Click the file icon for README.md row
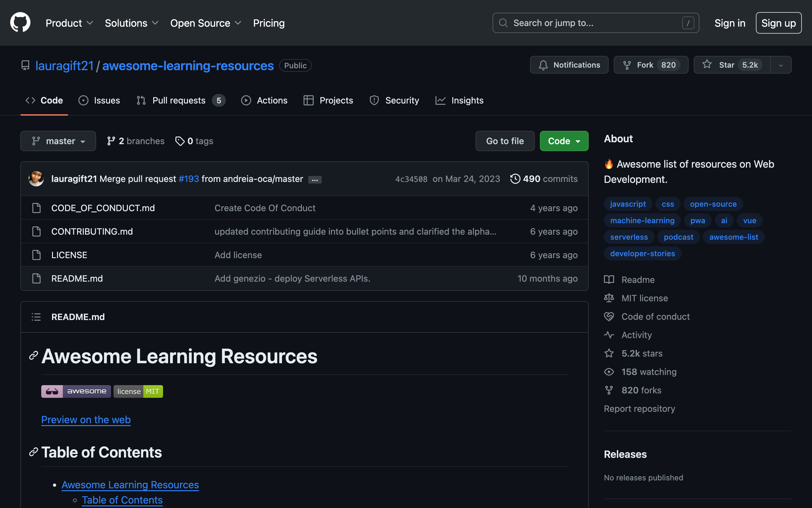The image size is (812, 508). [x=36, y=278]
